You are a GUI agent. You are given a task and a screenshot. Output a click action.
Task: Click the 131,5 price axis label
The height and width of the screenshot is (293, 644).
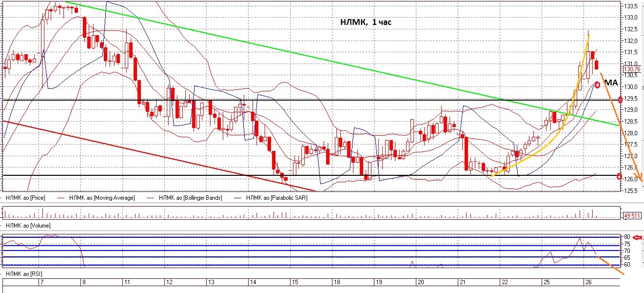(x=632, y=52)
